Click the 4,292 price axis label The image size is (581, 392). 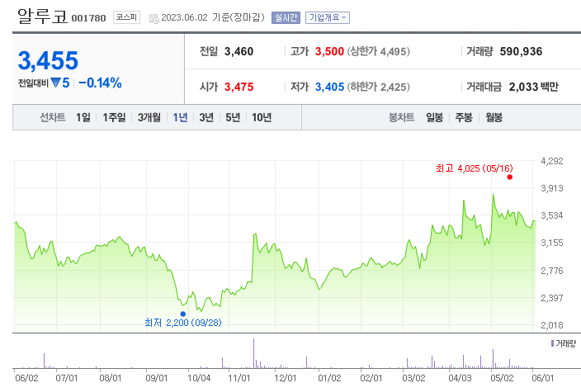[552, 161]
